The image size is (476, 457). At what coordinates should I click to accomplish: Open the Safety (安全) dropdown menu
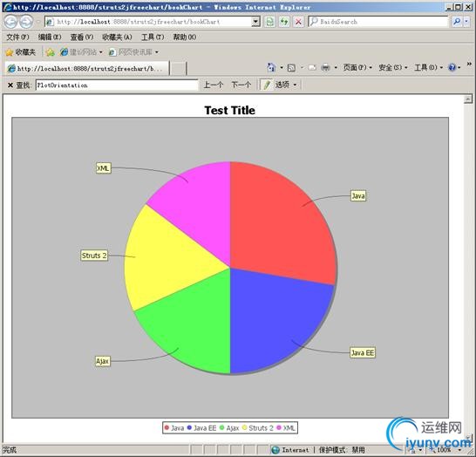pyautogui.click(x=393, y=67)
